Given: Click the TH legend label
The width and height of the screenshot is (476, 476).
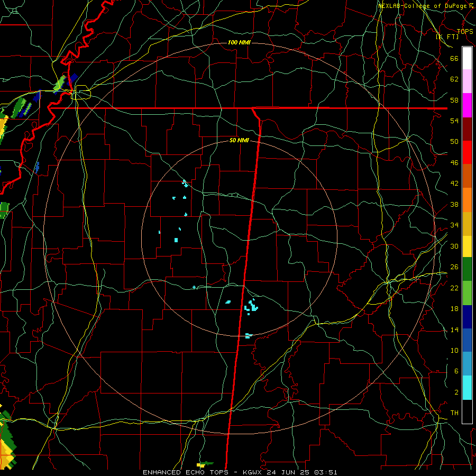Looking at the screenshot, I should click(x=454, y=413).
